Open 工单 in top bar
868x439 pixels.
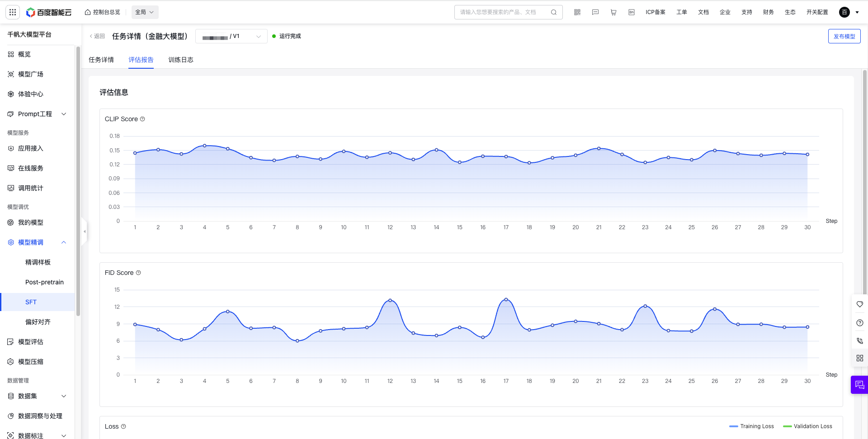click(x=682, y=12)
